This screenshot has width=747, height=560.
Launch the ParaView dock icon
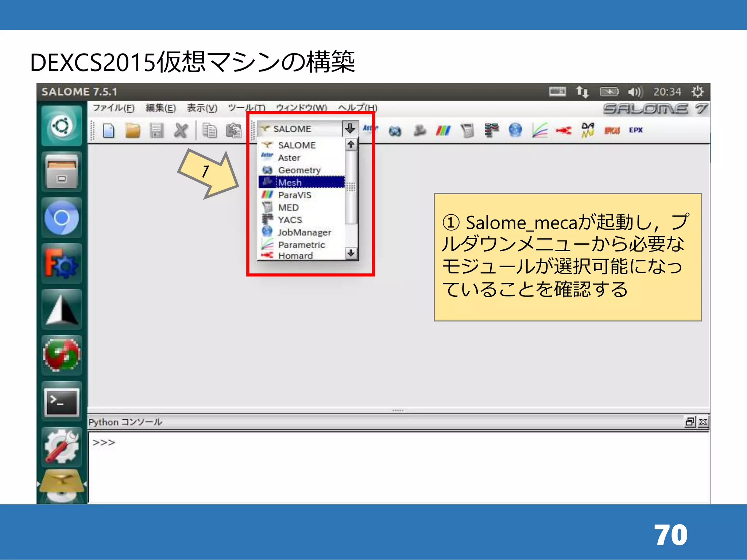62,310
